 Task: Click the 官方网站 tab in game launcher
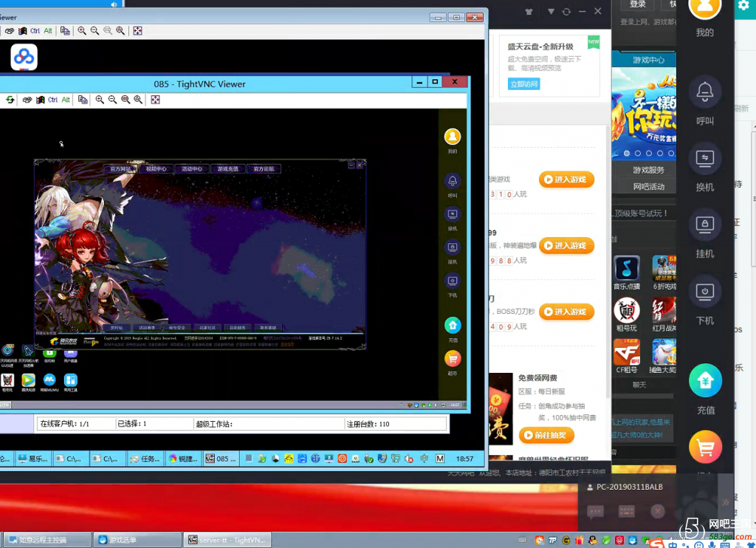coord(120,169)
